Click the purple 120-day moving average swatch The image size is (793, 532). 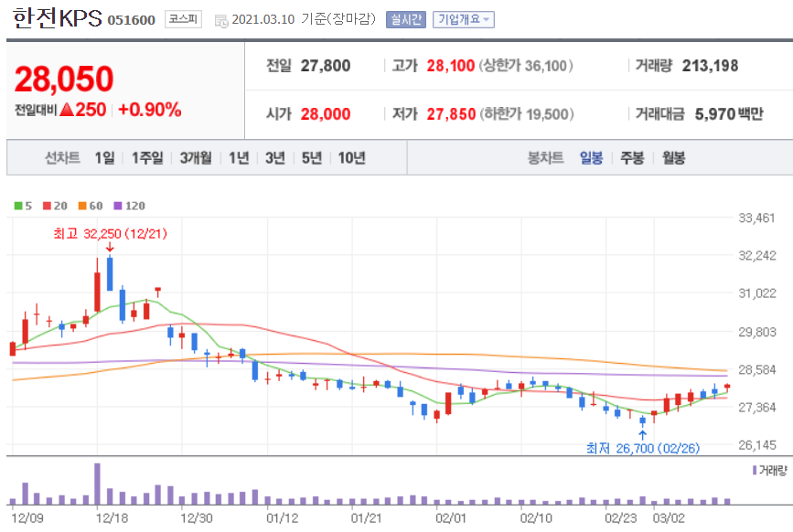118,206
